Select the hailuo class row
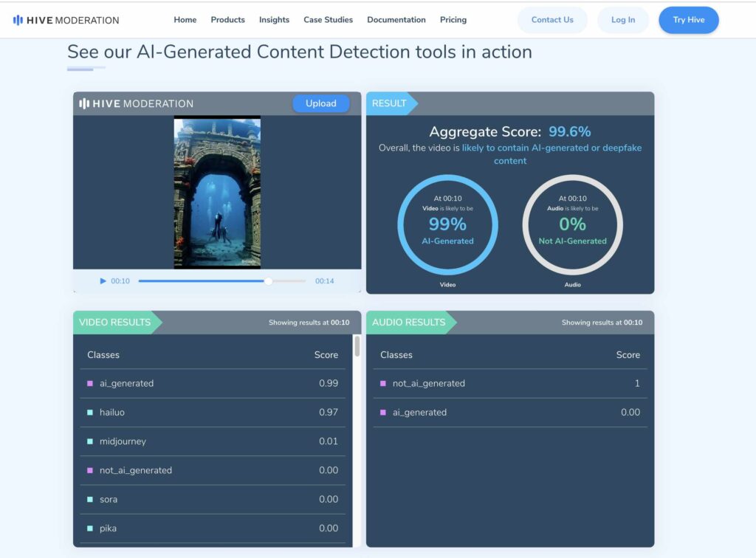Image resolution: width=756 pixels, height=558 pixels. coord(213,413)
